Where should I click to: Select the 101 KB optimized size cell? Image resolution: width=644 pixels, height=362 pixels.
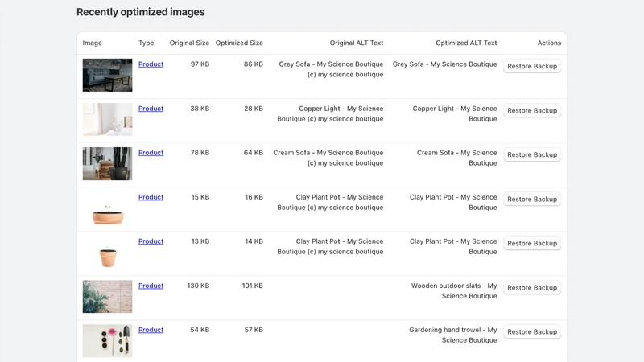pos(253,286)
